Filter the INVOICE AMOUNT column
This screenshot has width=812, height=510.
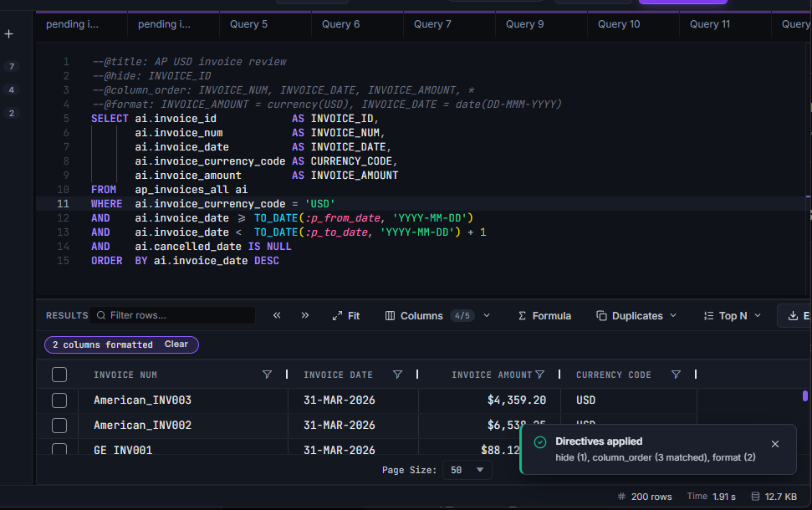(x=540, y=375)
